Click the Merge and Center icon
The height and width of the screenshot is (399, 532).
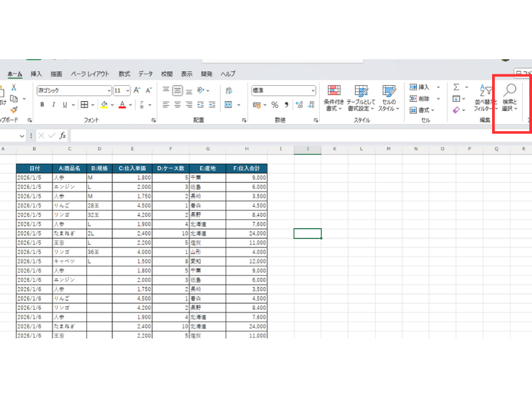coord(229,104)
